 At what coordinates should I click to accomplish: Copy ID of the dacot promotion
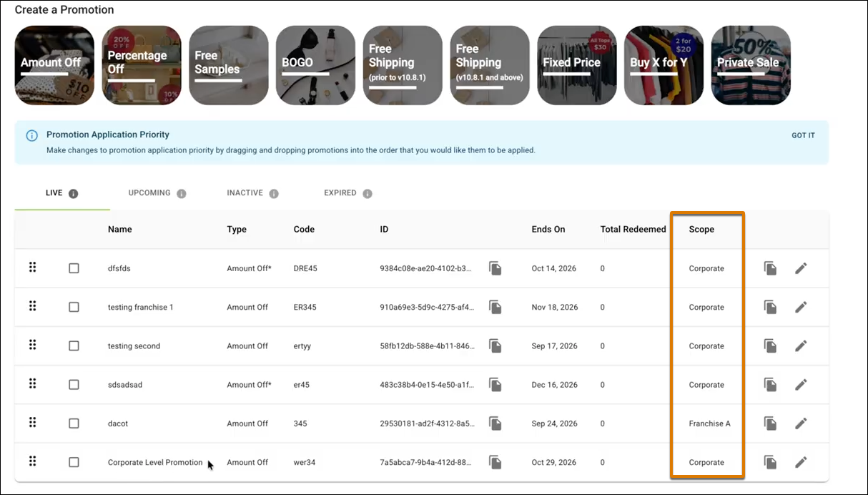[495, 423]
